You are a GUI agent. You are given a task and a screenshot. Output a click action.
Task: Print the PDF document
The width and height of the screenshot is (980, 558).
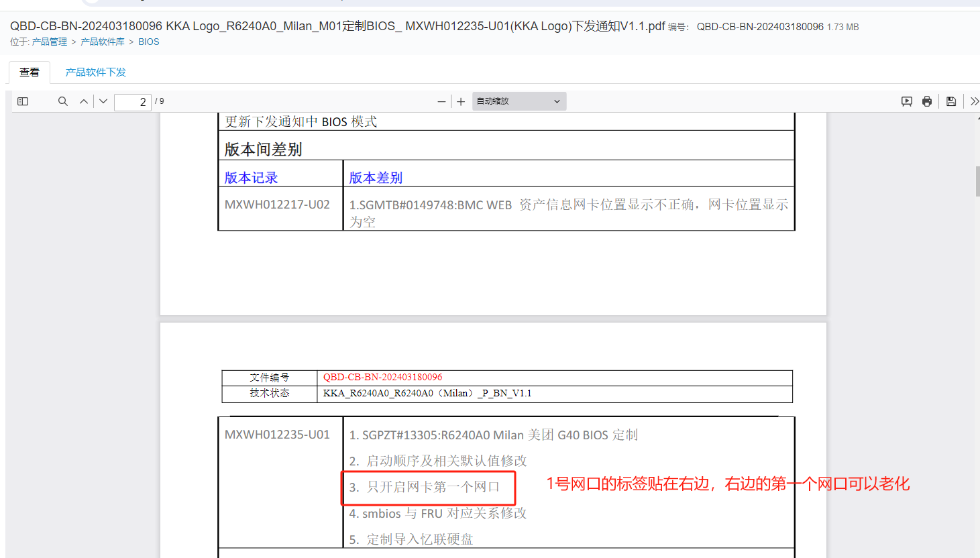927,101
